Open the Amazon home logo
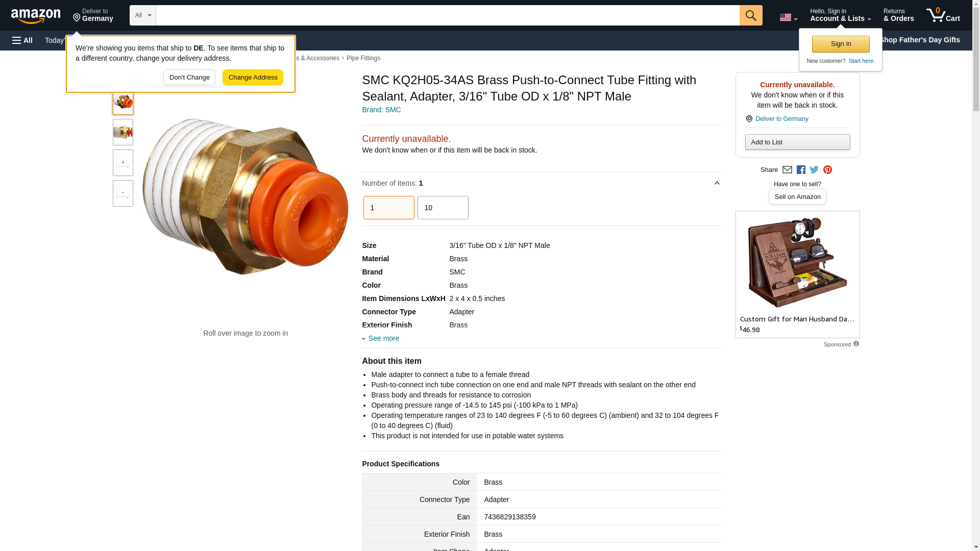The height and width of the screenshot is (551, 980). (x=36, y=16)
